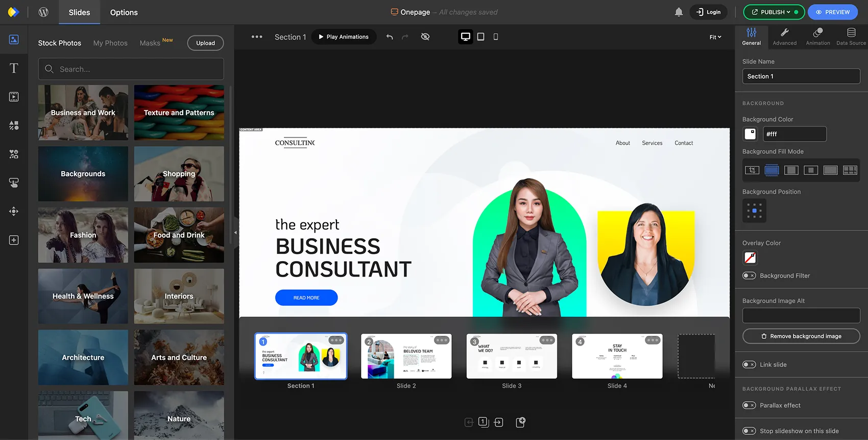
Task: Collapse the left panel with arrow handle
Action: [x=235, y=233]
